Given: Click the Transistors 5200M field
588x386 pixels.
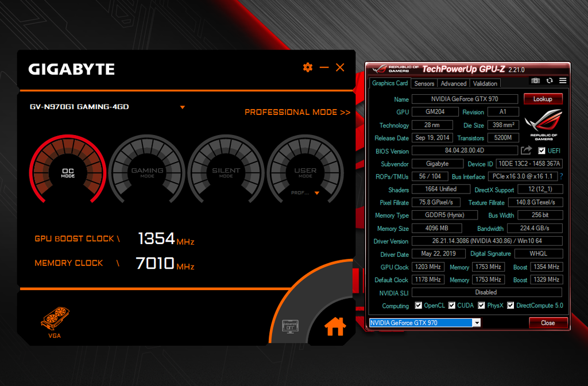Looking at the screenshot, I should 503,138.
